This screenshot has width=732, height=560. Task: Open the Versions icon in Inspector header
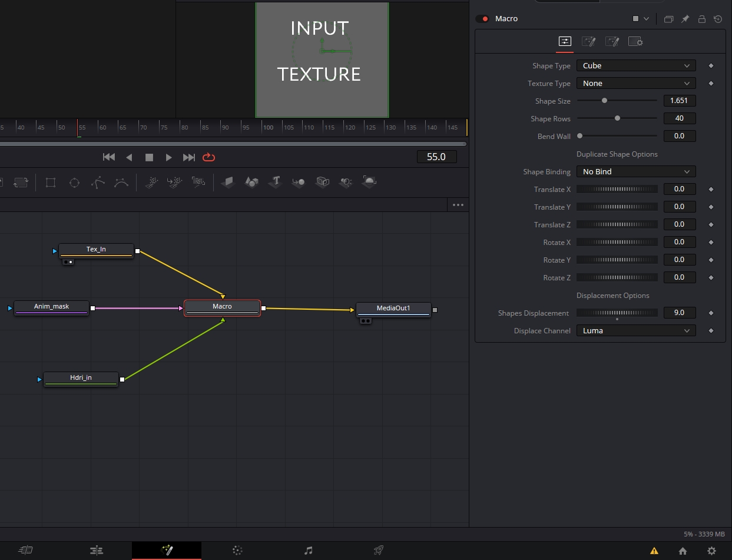668,19
